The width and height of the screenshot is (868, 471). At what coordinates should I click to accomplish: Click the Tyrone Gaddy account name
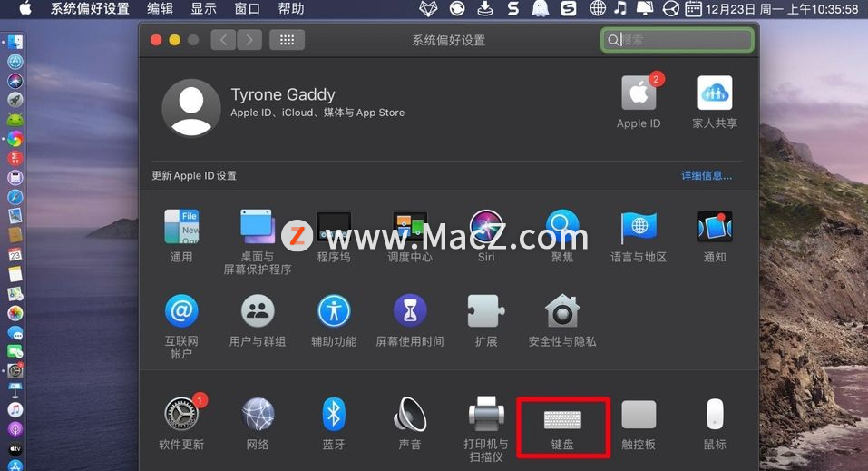pyautogui.click(x=283, y=94)
